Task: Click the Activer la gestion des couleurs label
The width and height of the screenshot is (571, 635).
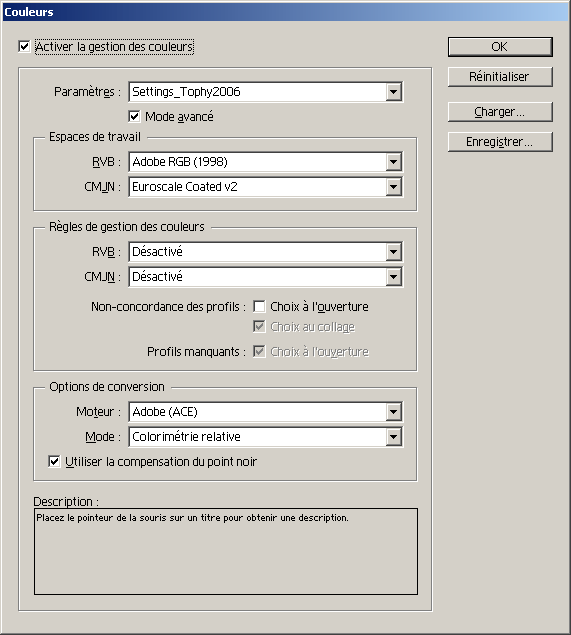Action: [115, 47]
